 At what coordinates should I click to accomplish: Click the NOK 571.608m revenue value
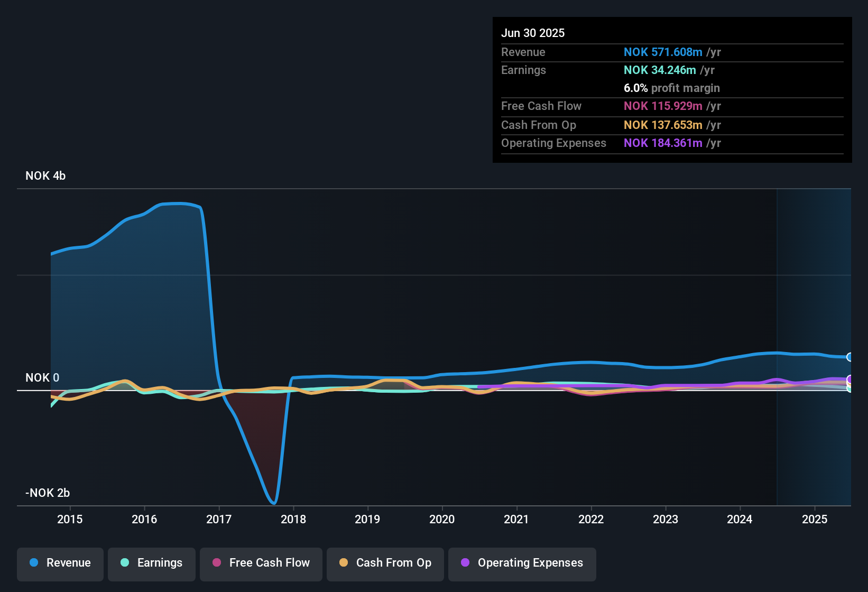(x=663, y=52)
